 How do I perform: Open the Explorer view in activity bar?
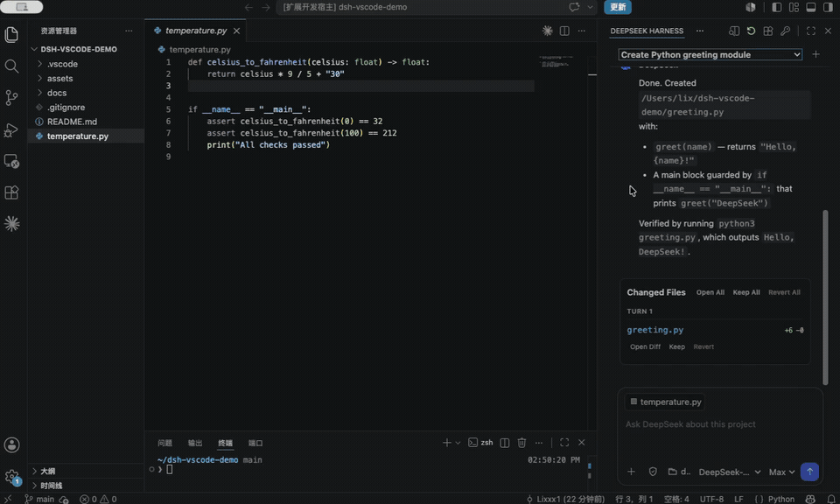coord(11,35)
